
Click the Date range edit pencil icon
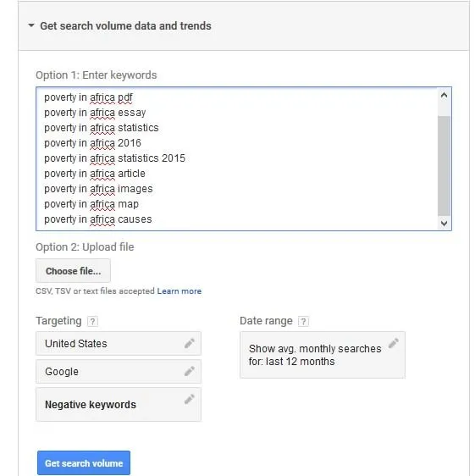394,343
